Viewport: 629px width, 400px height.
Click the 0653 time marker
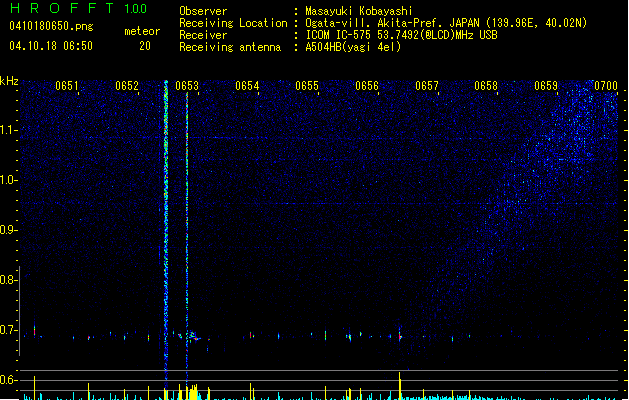(x=187, y=86)
